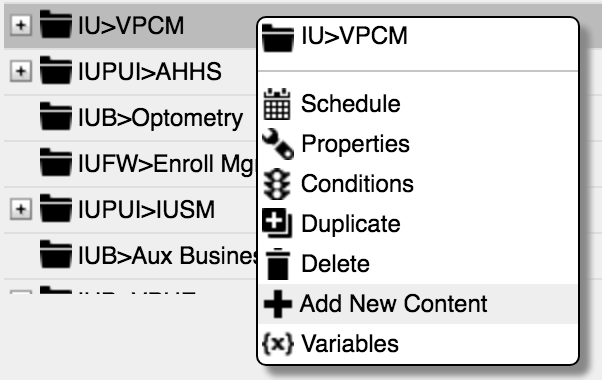Screen dimensions: 602x380
Task: Click the Add New Content plus icon
Action: click(278, 304)
